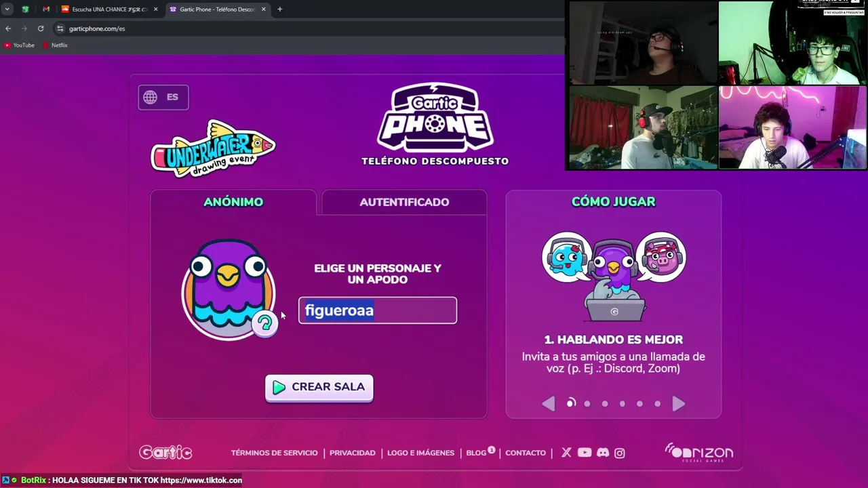Open the Instagram social icon

click(620, 453)
